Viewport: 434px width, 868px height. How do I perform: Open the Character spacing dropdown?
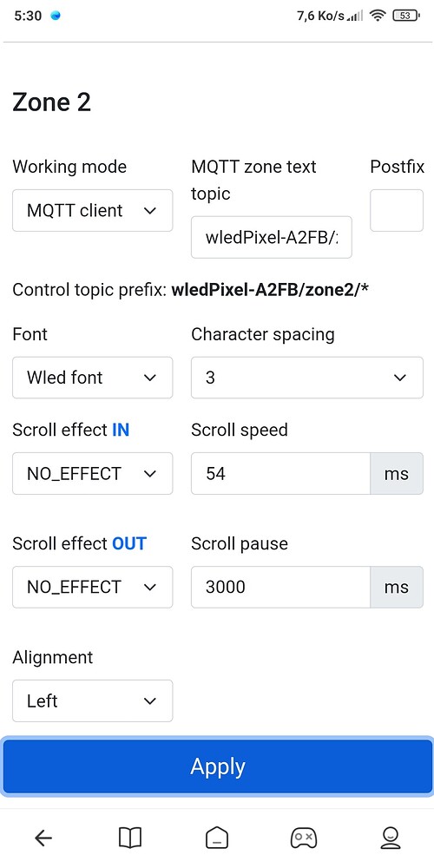(x=307, y=378)
